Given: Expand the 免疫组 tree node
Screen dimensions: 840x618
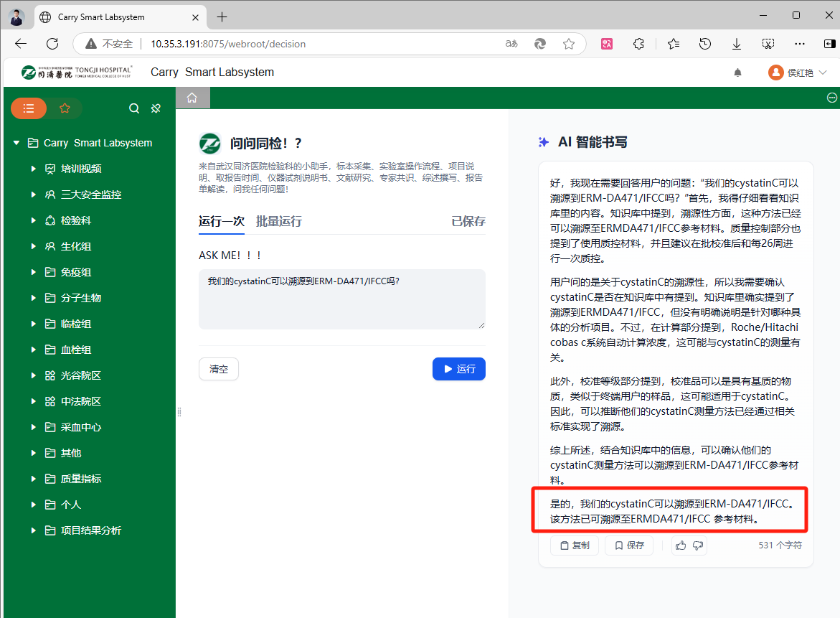Looking at the screenshot, I should point(33,272).
